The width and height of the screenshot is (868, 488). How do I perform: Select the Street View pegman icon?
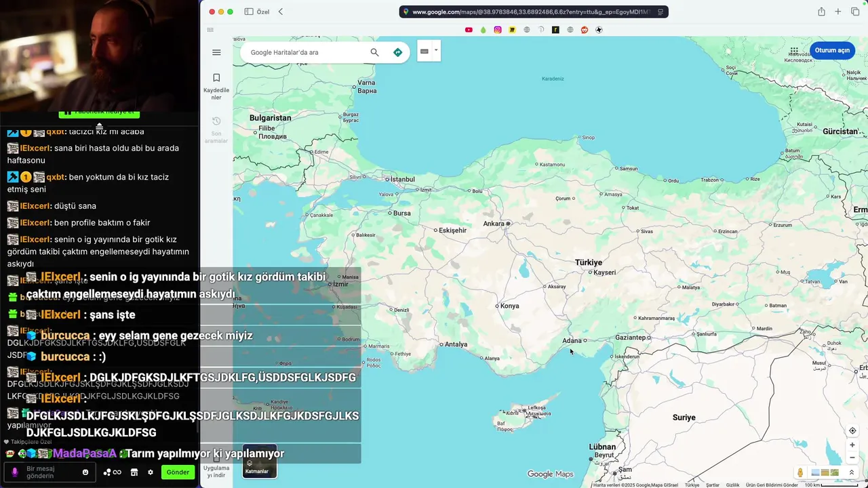(x=800, y=472)
